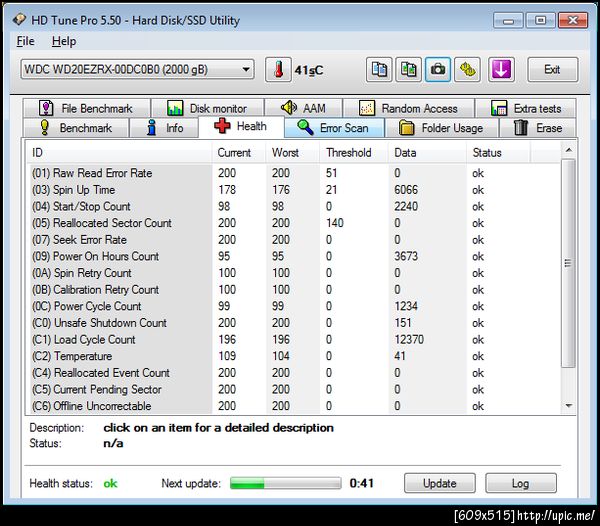Select the (C0) Unsafe Shutdown Count row

294,323
